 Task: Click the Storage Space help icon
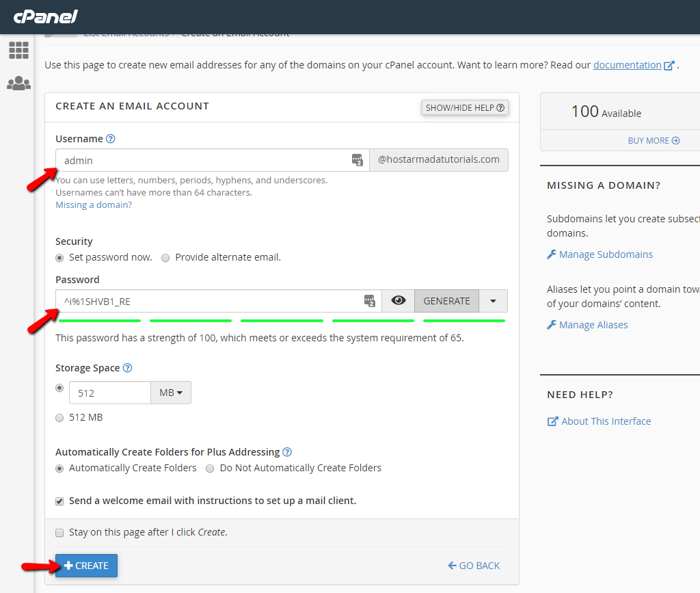(x=127, y=368)
